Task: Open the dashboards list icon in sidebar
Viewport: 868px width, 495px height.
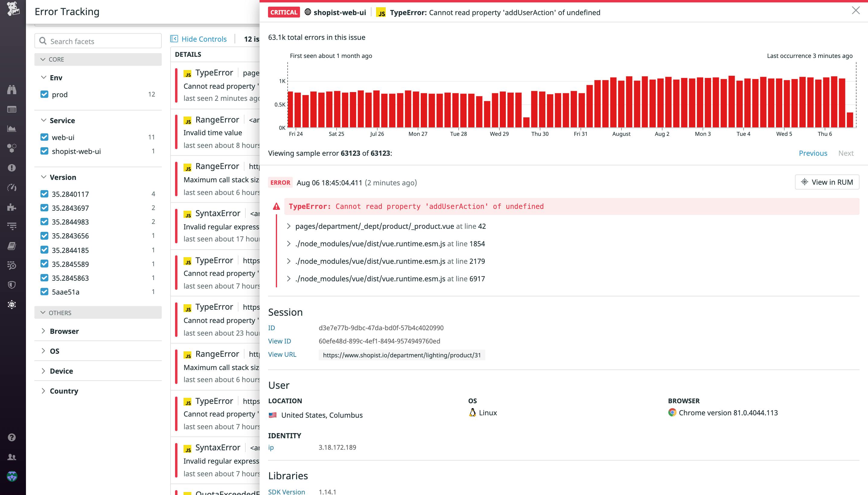Action: (12, 110)
